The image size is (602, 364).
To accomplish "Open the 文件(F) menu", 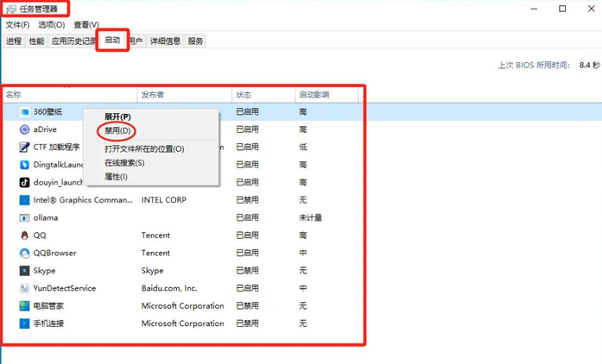I will point(17,25).
